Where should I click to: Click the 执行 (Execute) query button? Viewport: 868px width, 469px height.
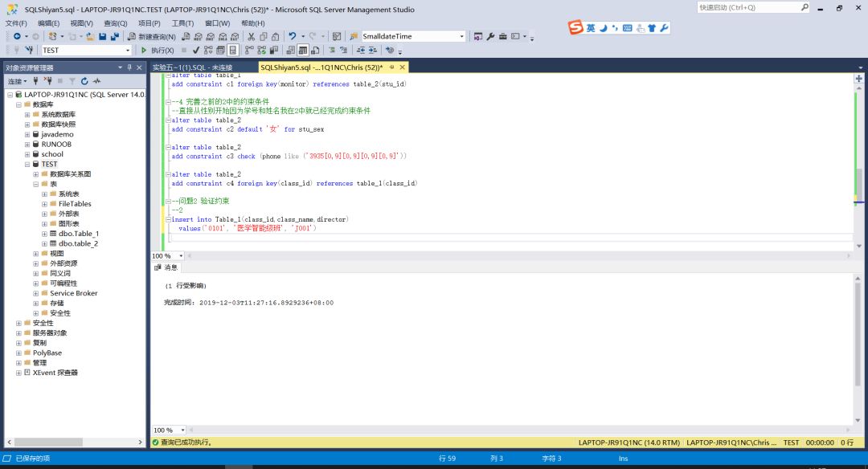158,51
